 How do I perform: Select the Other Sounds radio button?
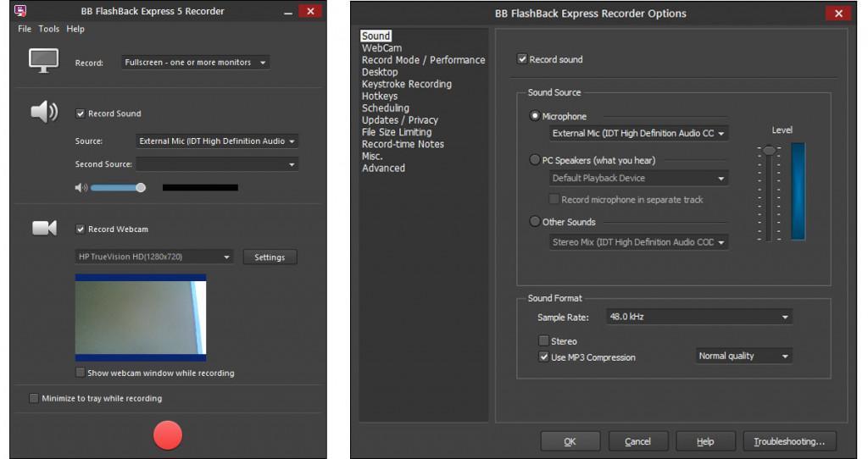pyautogui.click(x=535, y=221)
